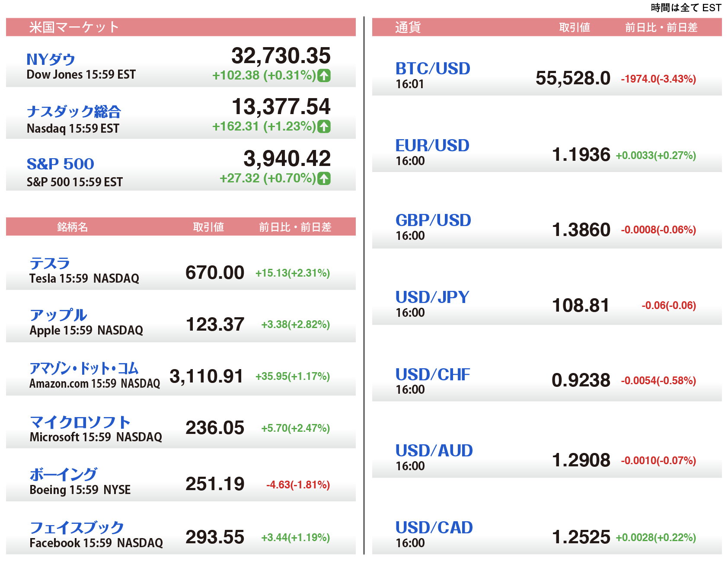Select the アップル stock name
This screenshot has height=561, width=728.
tap(58, 315)
